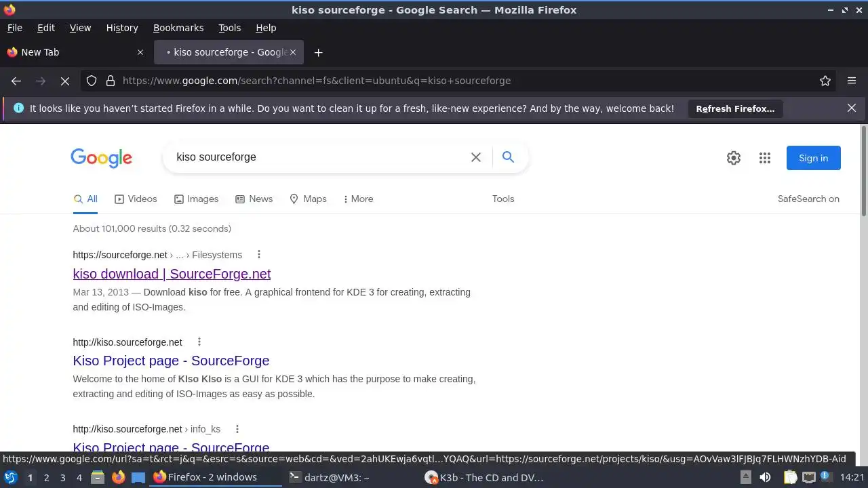868x488 pixels.
Task: Click the Sign in button
Action: pos(813,158)
